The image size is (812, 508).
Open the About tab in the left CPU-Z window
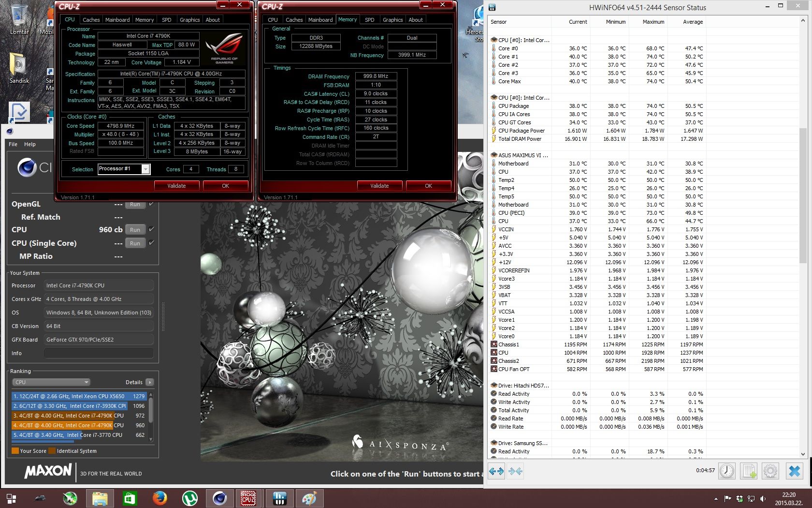point(213,20)
